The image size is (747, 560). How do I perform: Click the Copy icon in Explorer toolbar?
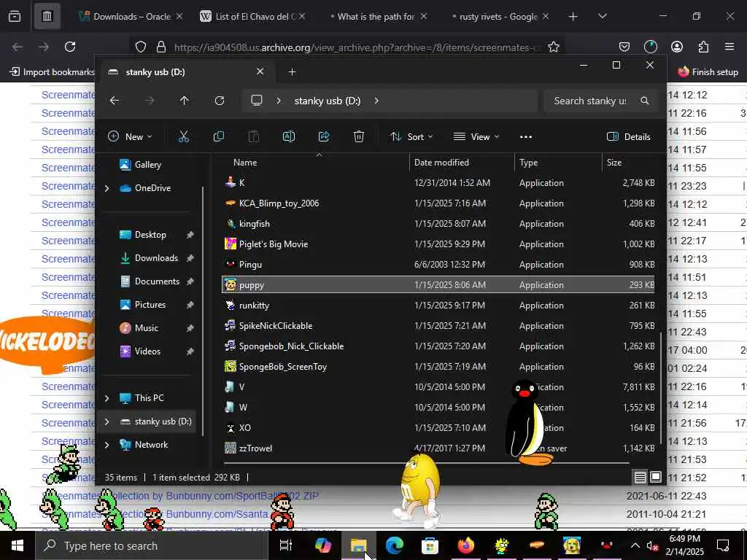(x=219, y=137)
